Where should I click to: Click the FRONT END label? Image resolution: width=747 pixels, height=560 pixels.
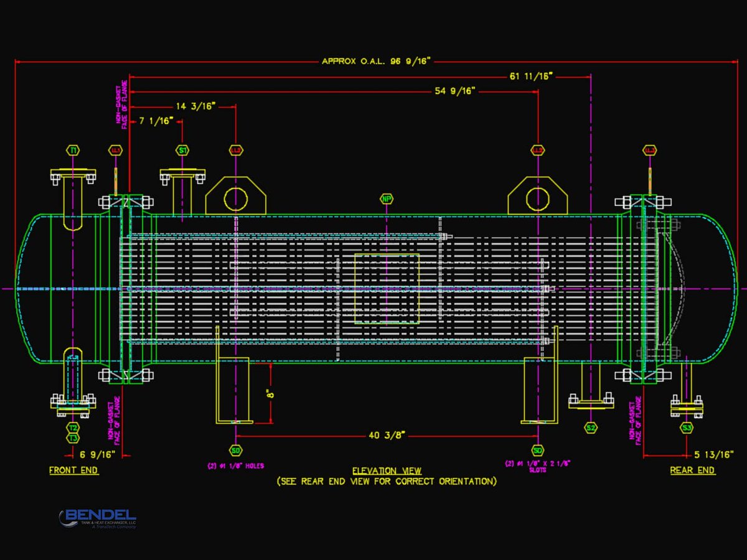(x=73, y=470)
